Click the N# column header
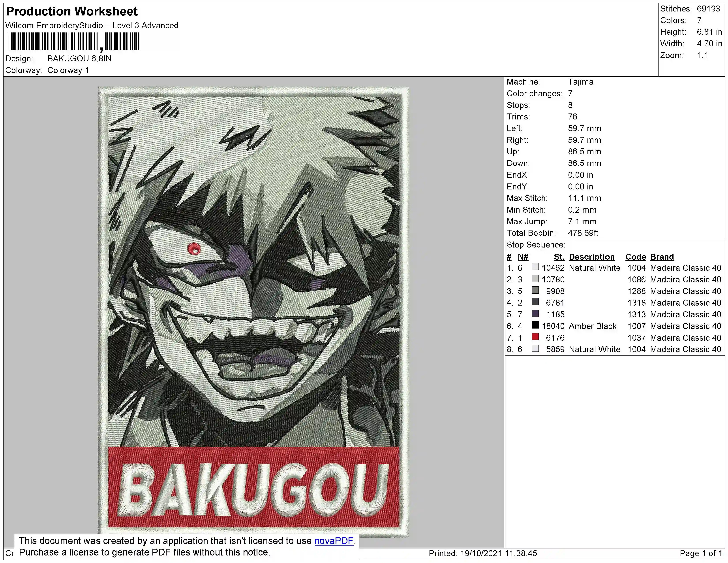The image size is (728, 563). 523,257
